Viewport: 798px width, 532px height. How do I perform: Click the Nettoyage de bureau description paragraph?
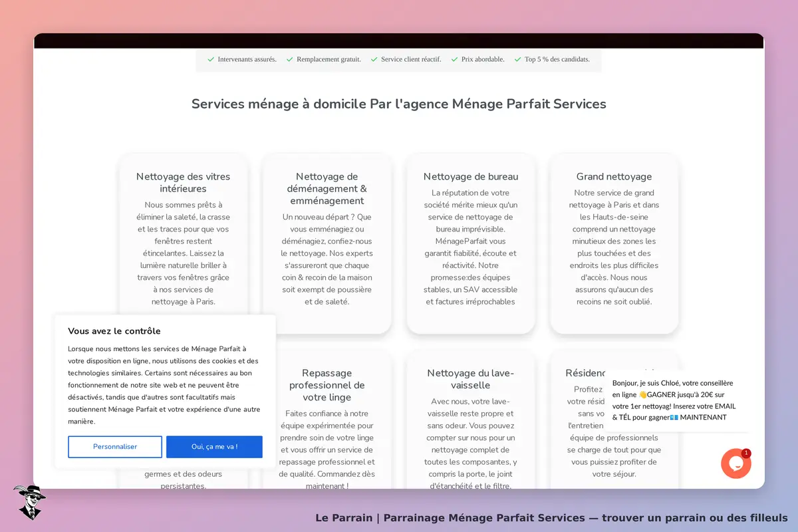pos(471,247)
